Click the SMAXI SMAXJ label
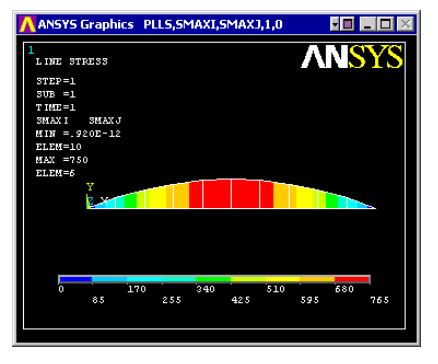Image resolution: width=438 pixels, height=364 pixels. [x=79, y=121]
